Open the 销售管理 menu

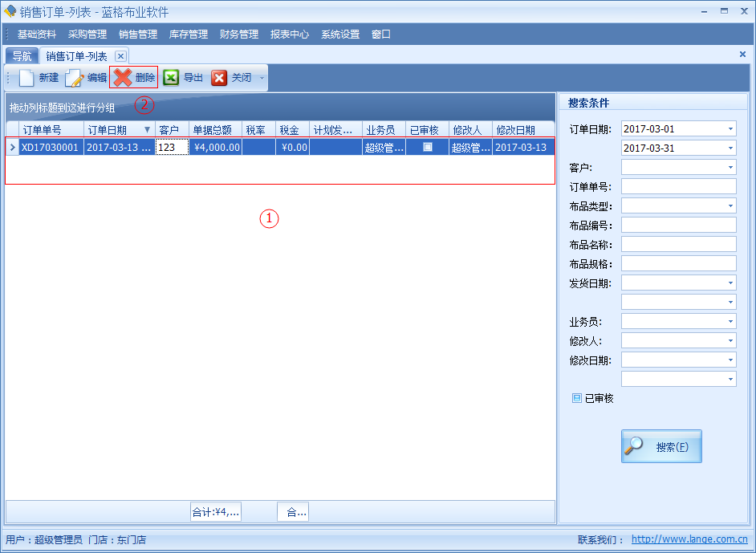[x=138, y=35]
